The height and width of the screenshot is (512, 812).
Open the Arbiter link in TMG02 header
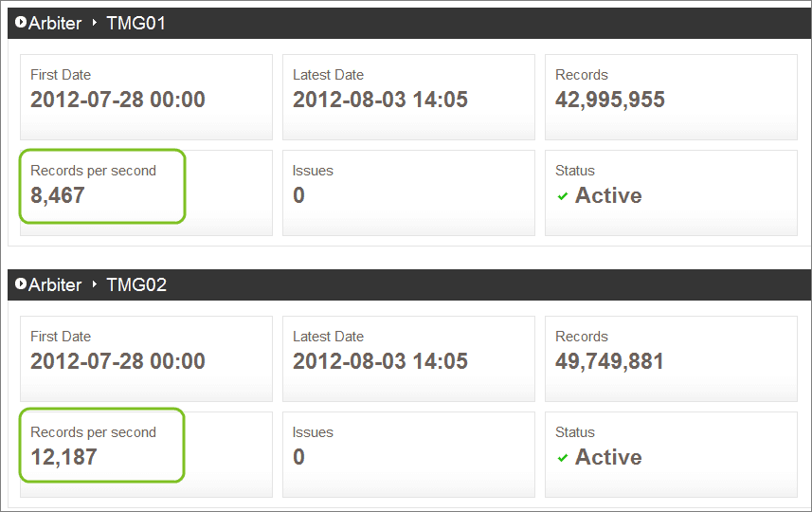(55, 285)
